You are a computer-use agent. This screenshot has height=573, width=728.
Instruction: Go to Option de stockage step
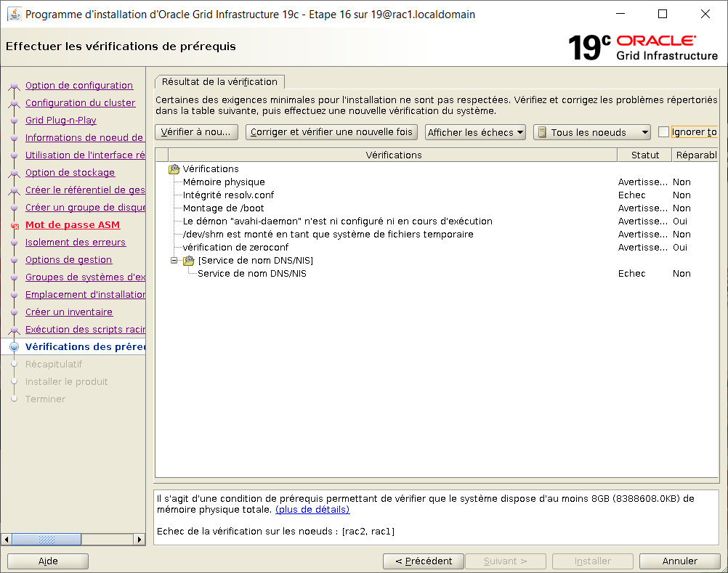pyautogui.click(x=70, y=173)
